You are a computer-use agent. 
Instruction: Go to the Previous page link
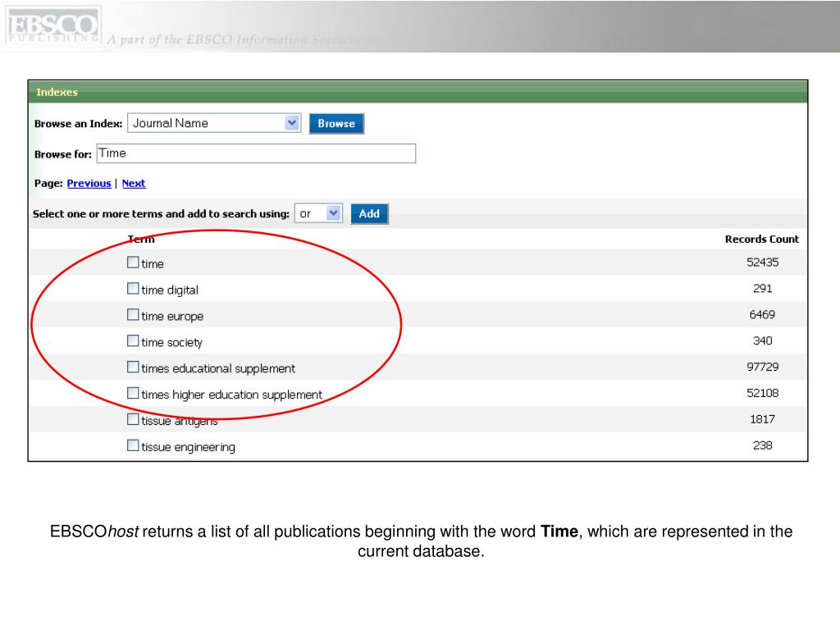pyautogui.click(x=89, y=183)
